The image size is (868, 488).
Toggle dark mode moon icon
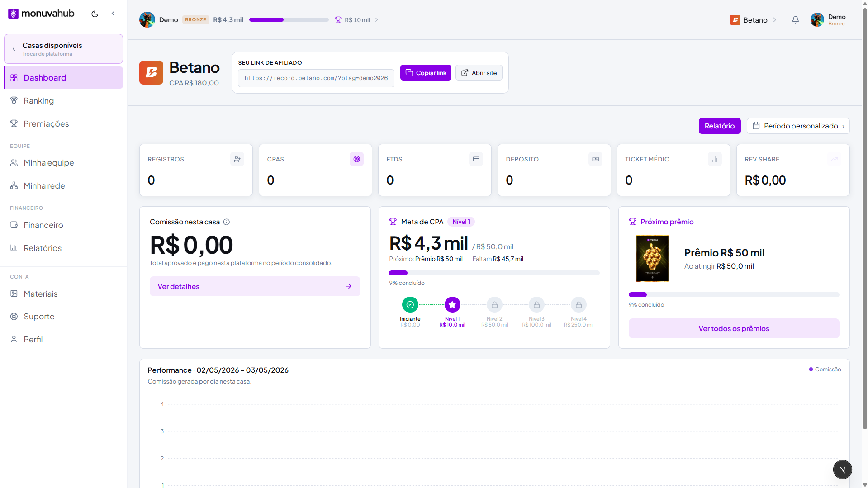coord(95,14)
